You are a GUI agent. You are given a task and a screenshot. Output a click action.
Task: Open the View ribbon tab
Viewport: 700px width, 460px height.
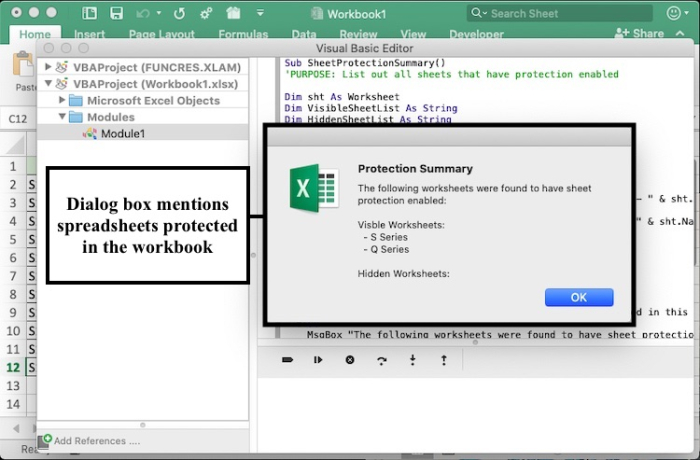(413, 34)
